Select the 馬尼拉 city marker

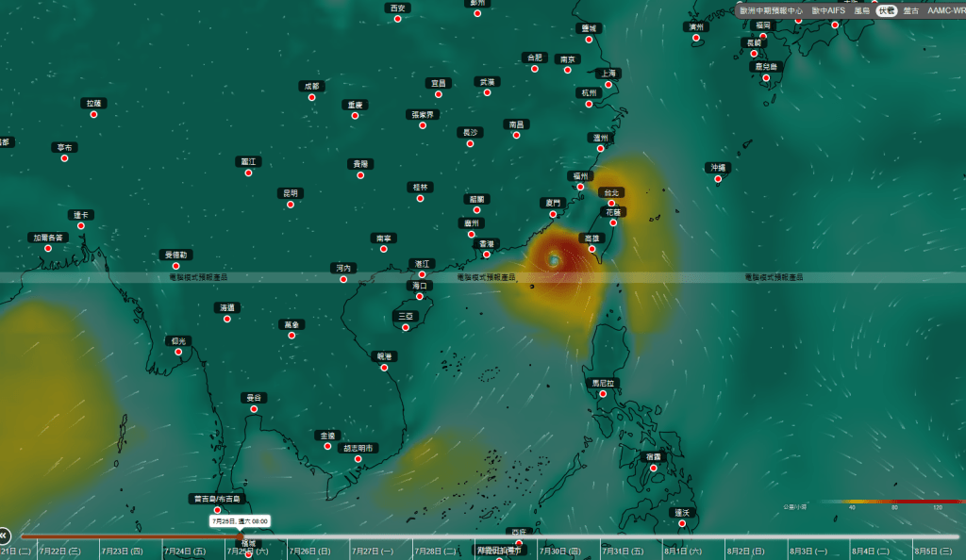point(603,394)
